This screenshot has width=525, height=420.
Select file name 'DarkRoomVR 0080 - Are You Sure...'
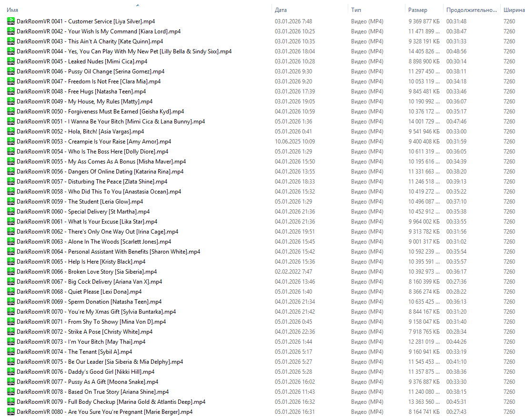tap(105, 412)
